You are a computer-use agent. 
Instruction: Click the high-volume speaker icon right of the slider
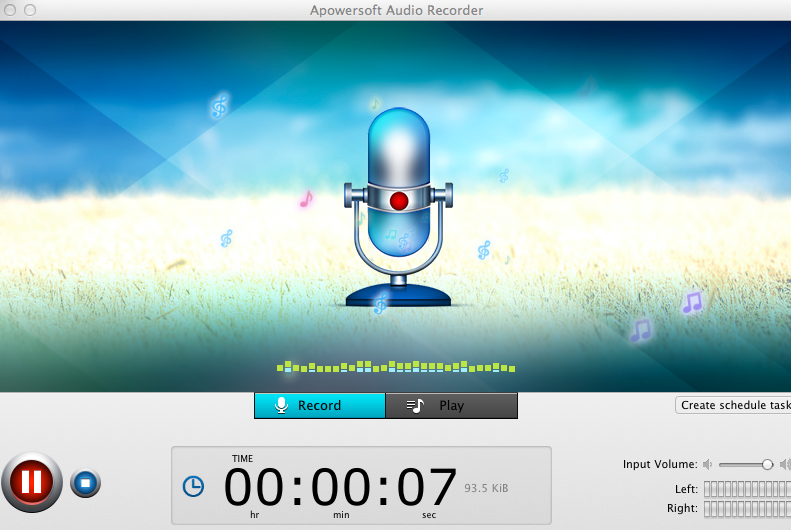[x=786, y=464]
